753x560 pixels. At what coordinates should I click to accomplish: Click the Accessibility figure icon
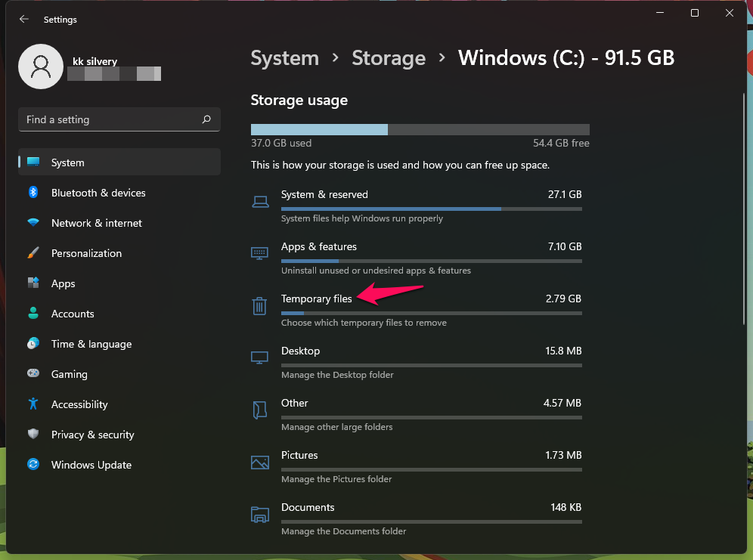tap(33, 404)
